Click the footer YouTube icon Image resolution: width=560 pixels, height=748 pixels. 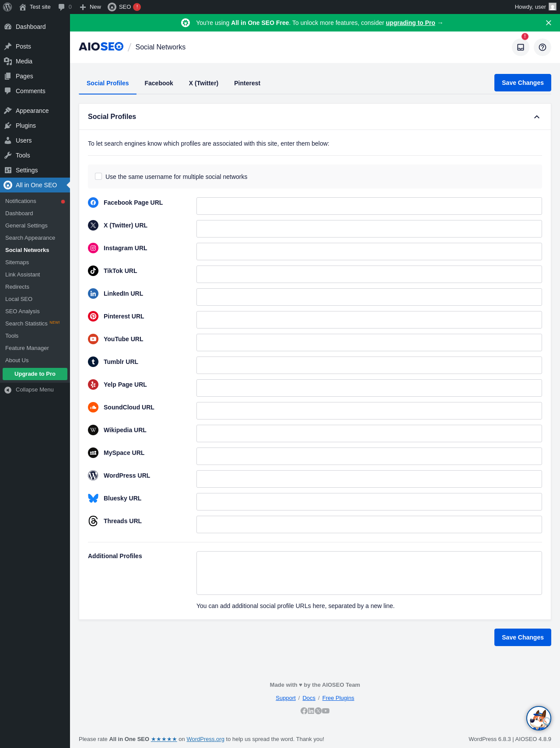[326, 711]
